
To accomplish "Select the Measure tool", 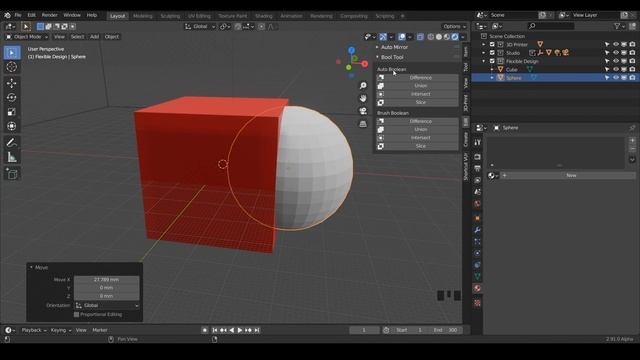I will click(11, 157).
